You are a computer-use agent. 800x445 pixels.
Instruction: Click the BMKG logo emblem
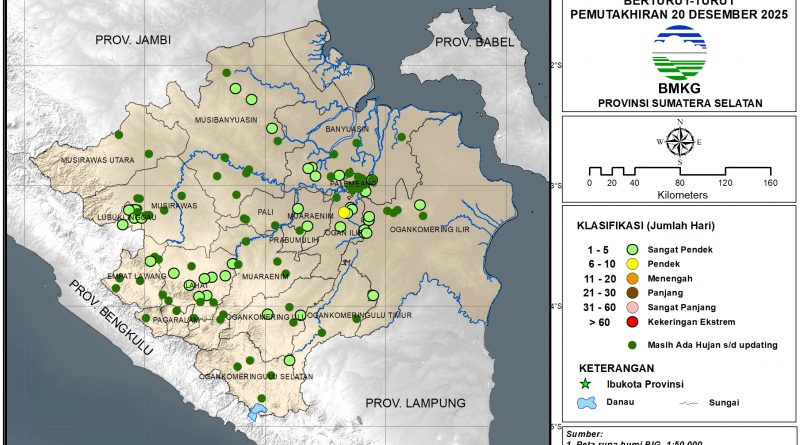tap(679, 55)
